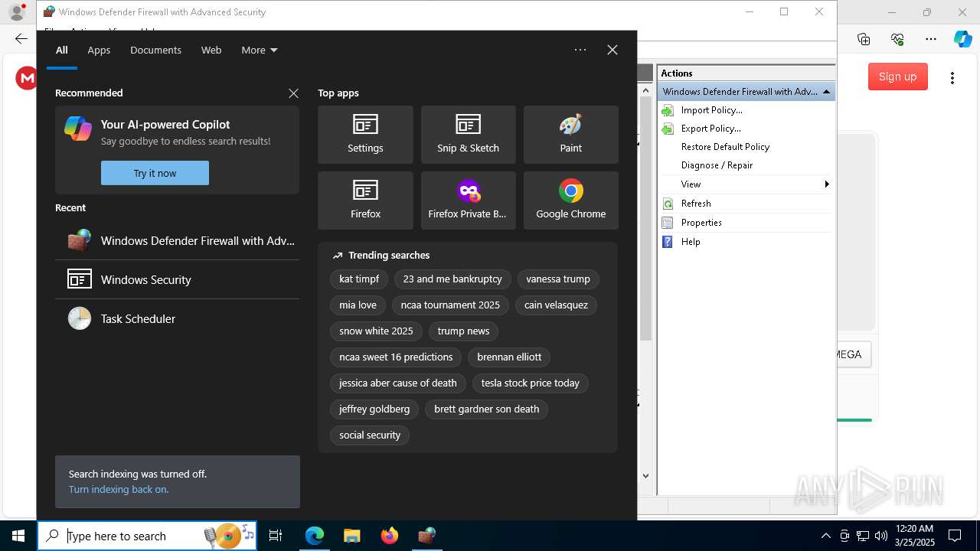
Task: Select Firewall app on taskbar
Action: (426, 536)
